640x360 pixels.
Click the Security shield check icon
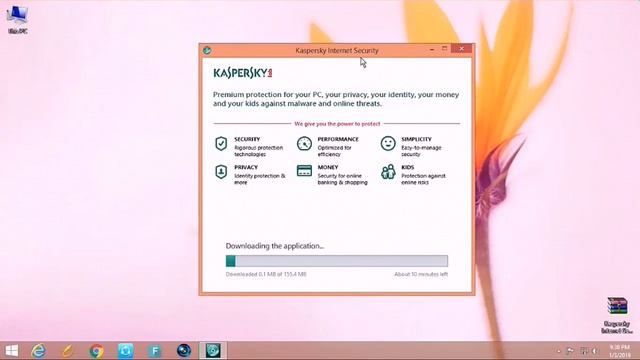pyautogui.click(x=221, y=144)
